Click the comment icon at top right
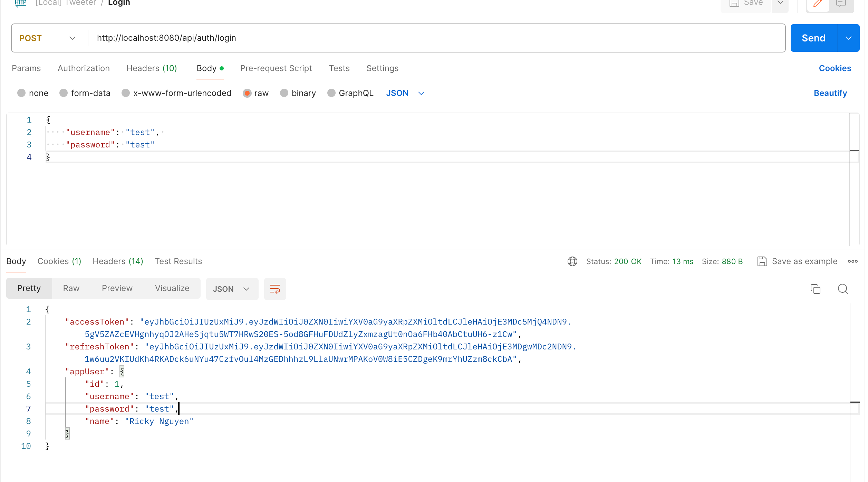Image resolution: width=868 pixels, height=482 pixels. (841, 4)
